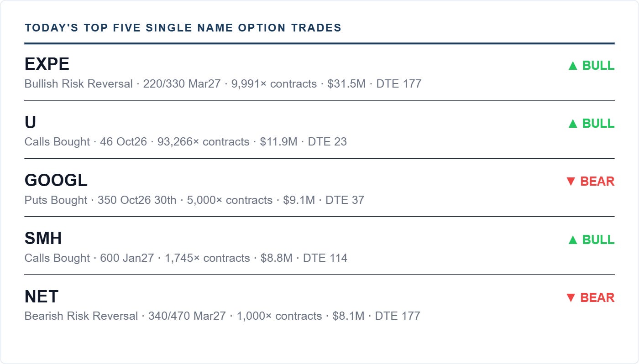Click the BULL indicator beside U
Image resolution: width=639 pixels, height=364 pixels.
click(x=591, y=124)
